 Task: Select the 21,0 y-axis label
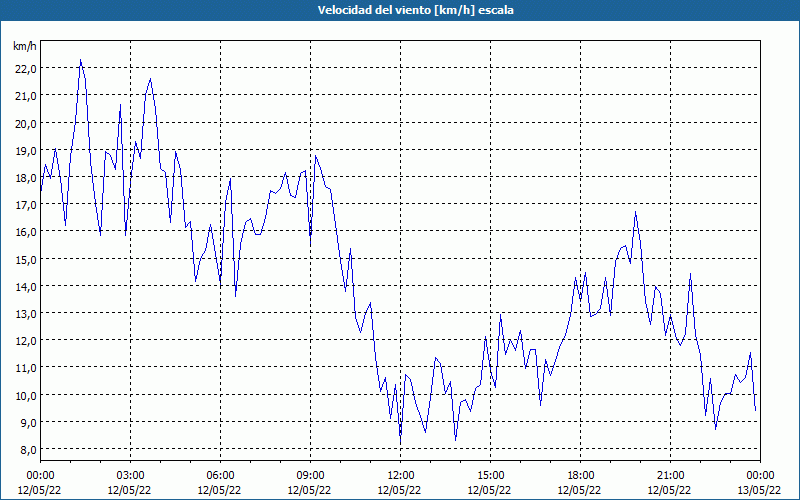26,96
